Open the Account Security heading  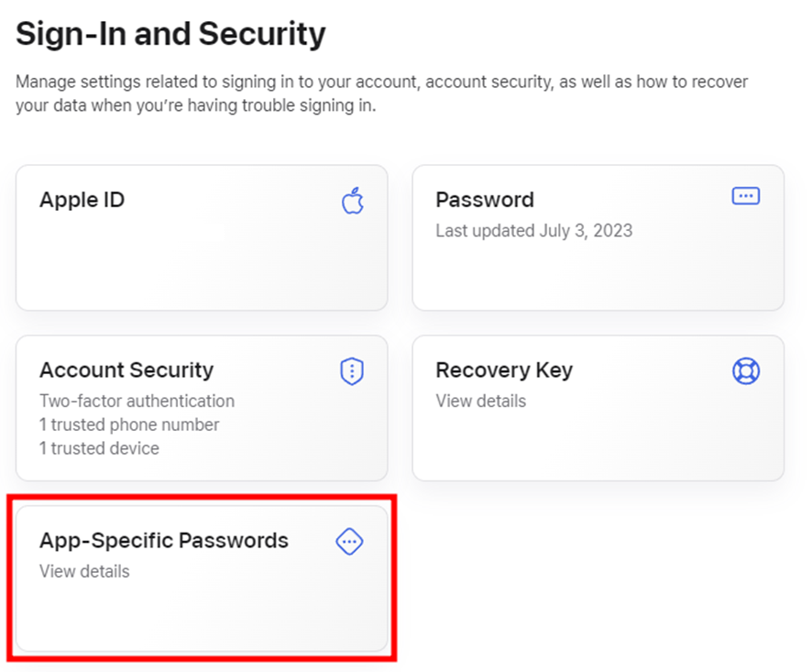(x=126, y=370)
